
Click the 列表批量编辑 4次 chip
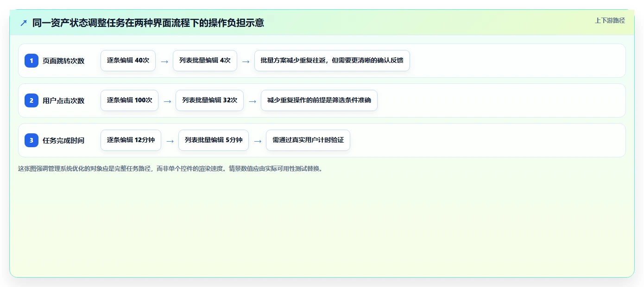coord(205,61)
